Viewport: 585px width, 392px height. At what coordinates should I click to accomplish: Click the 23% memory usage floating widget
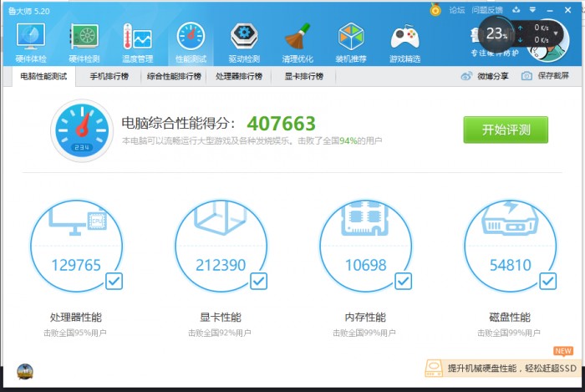[x=497, y=34]
